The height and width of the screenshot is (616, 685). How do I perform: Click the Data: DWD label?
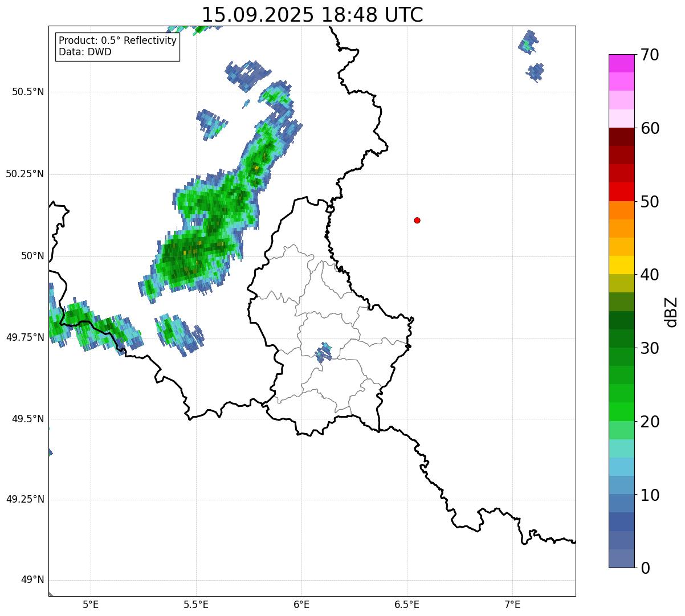tap(85, 52)
